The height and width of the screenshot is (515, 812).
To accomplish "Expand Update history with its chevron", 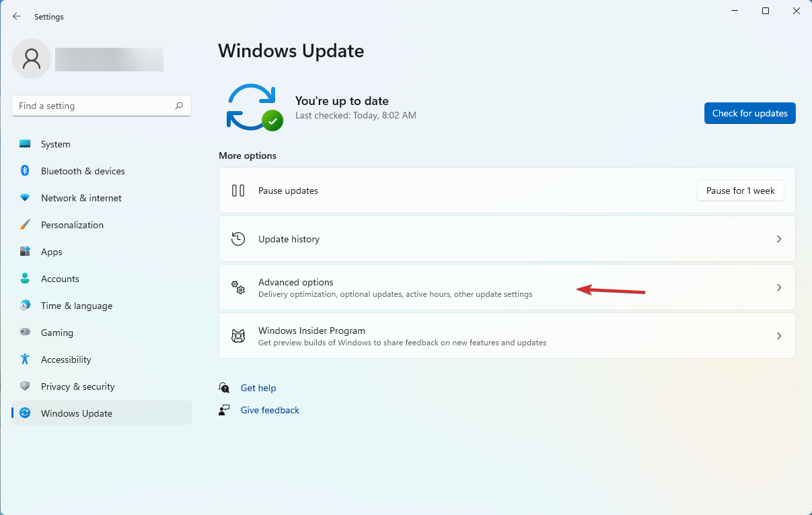I will tap(779, 238).
